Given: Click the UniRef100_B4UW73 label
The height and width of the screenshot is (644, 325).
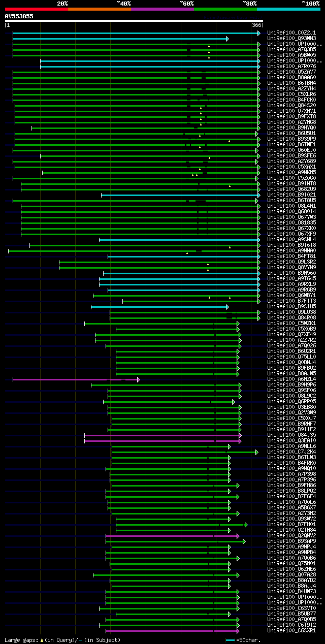Looking at the screenshot, I should click(291, 592).
